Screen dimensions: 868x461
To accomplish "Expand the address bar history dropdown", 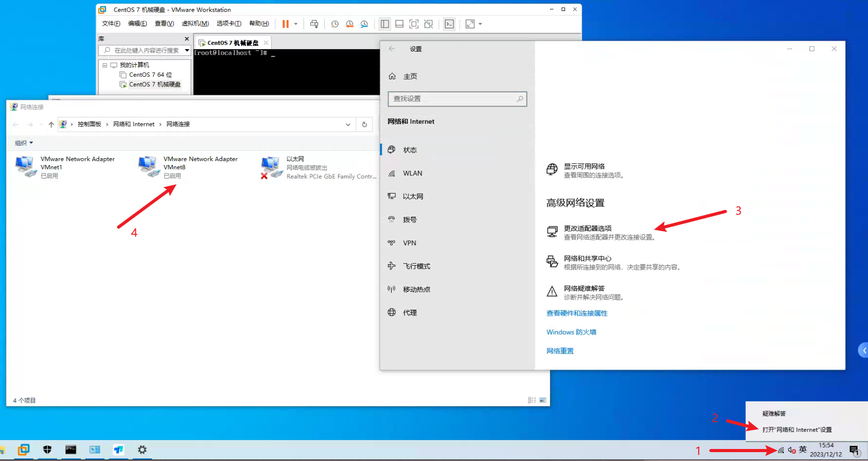I will [x=348, y=124].
